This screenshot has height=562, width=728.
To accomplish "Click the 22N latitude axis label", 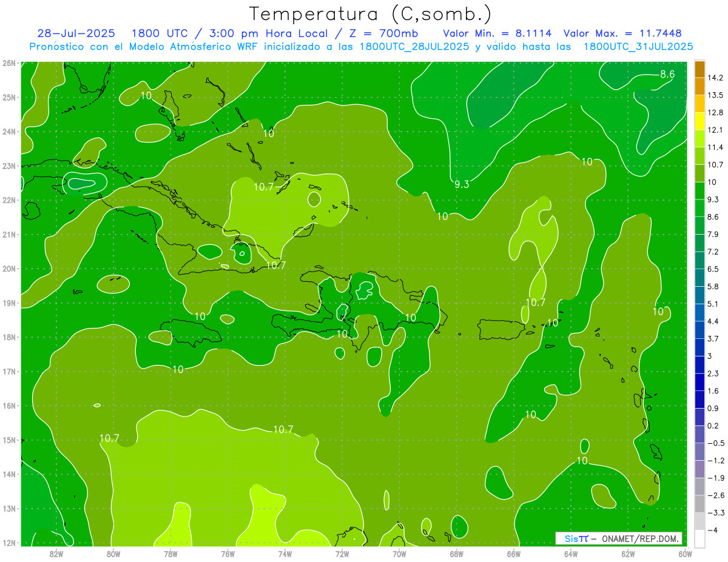I will [8, 200].
